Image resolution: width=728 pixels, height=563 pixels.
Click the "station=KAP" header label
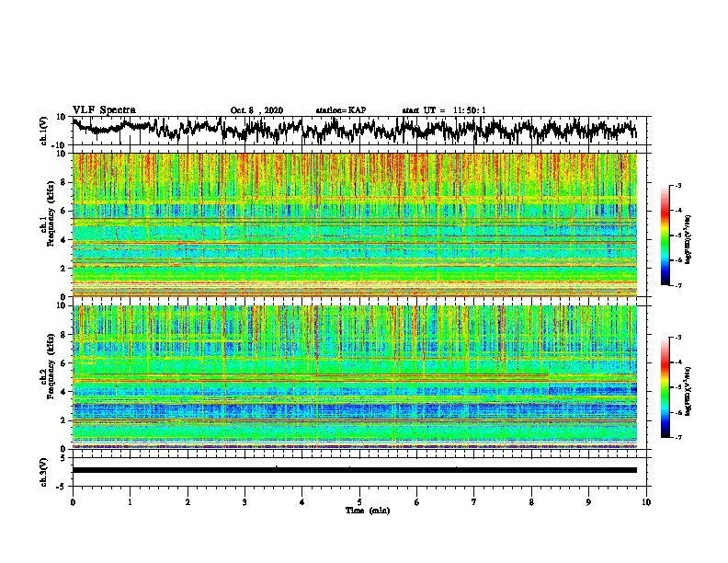click(341, 110)
